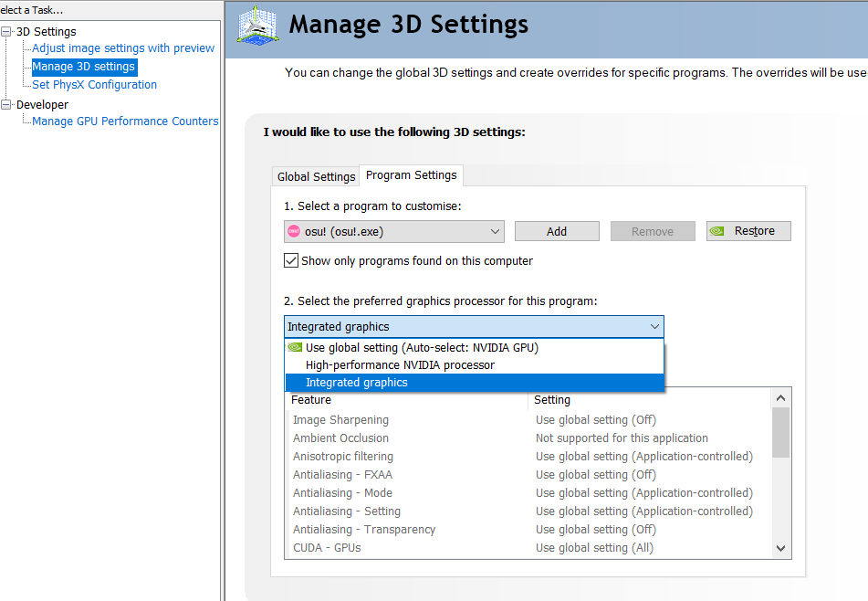Select the Image Sharpening feature row
This screenshot has height=601, width=868.
[528, 420]
